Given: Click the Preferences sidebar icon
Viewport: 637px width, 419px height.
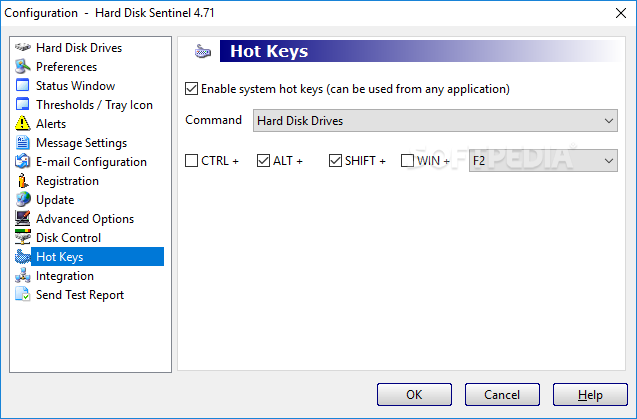Looking at the screenshot, I should click(x=23, y=66).
